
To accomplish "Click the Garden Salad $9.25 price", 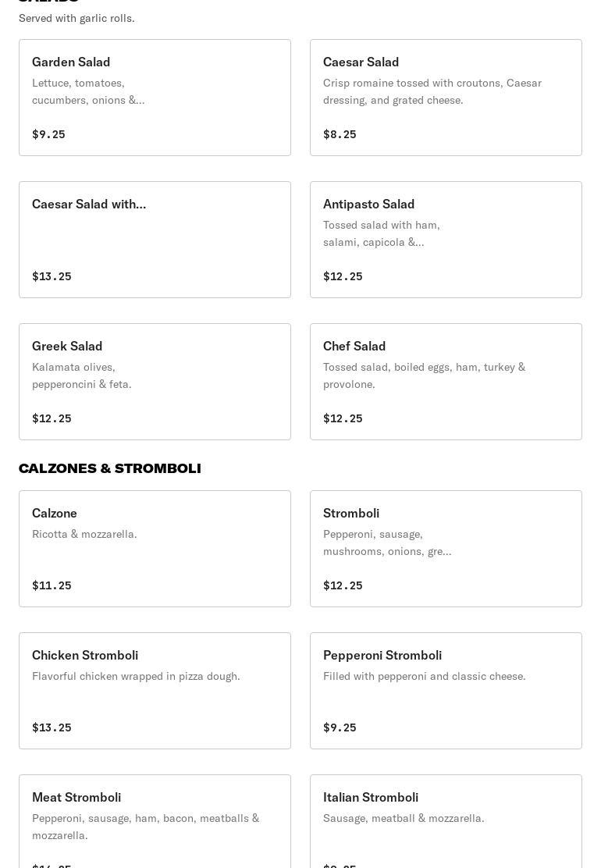I will pyautogui.click(x=48, y=134).
